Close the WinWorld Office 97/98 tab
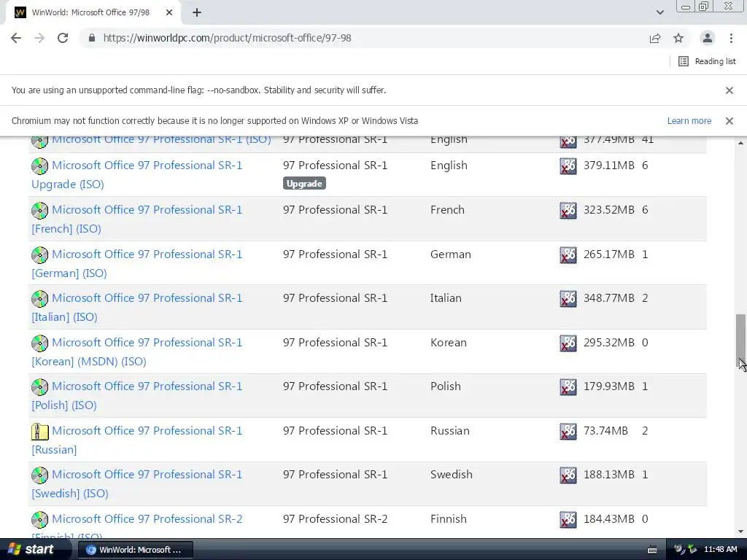This screenshot has width=747, height=560. coord(169,13)
